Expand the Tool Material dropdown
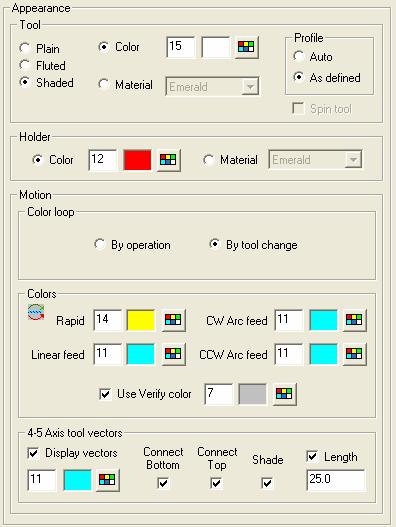The image size is (396, 527). click(249, 87)
